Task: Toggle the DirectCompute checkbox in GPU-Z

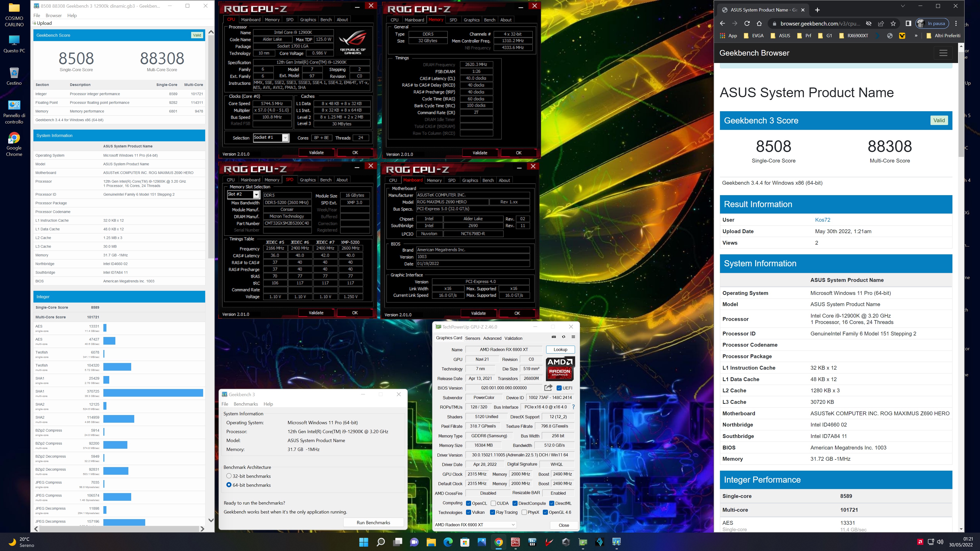Action: (x=515, y=503)
